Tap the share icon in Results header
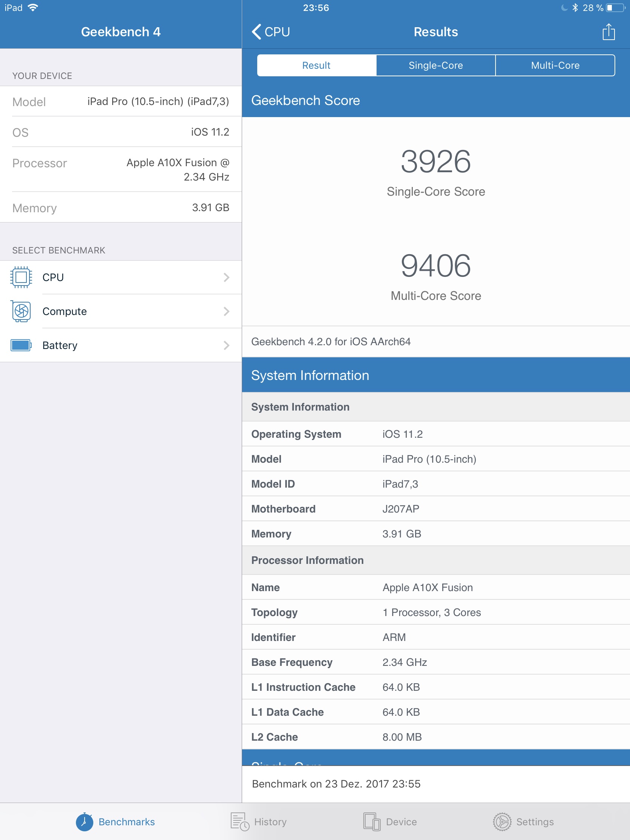630x840 pixels. (x=608, y=31)
